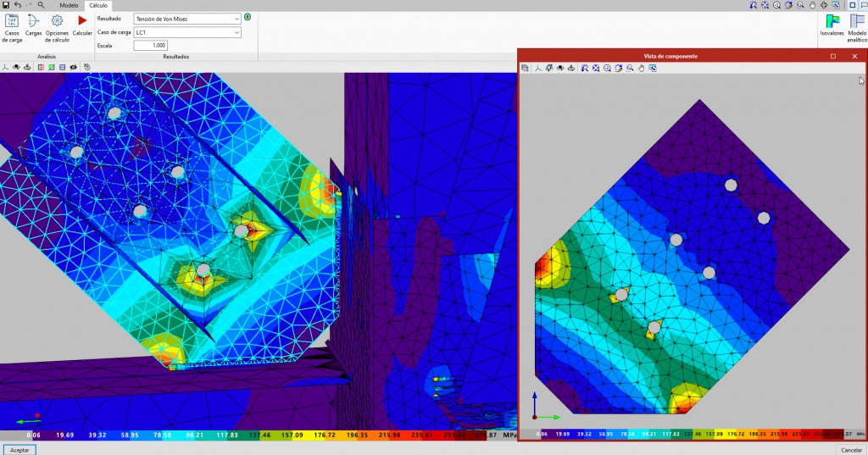Select the Cálculo tab
The width and height of the screenshot is (868, 455).
(98, 5)
